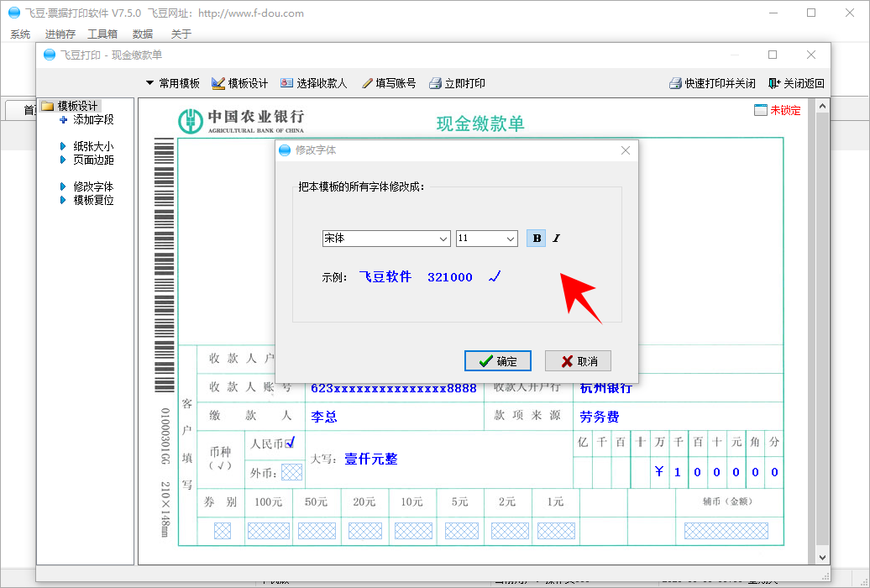Click the plus icon beside 添加字段

tap(63, 119)
